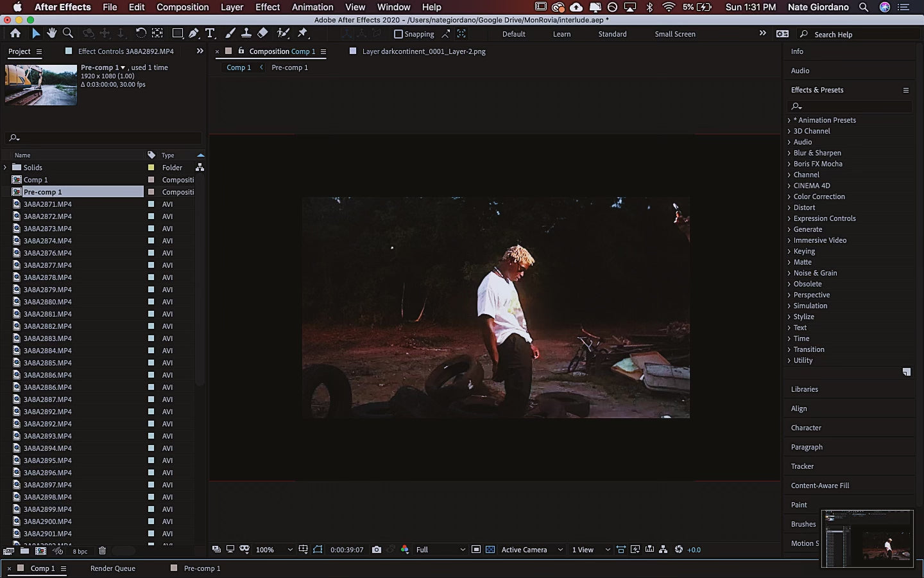Select the Selection (arrow) tool

(36, 33)
